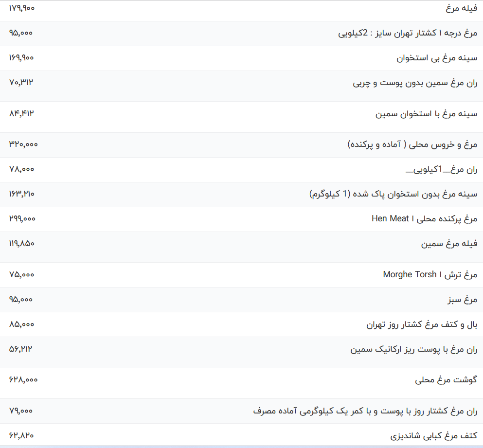Select the price ۸۴,۴۱۲
The image size is (483, 448).
coord(21,114)
